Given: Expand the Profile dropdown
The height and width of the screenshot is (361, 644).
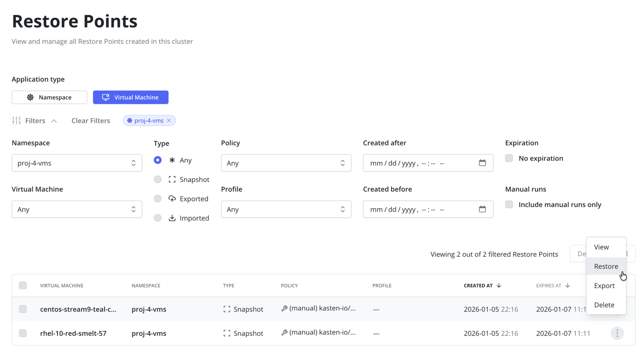Looking at the screenshot, I should [x=286, y=209].
